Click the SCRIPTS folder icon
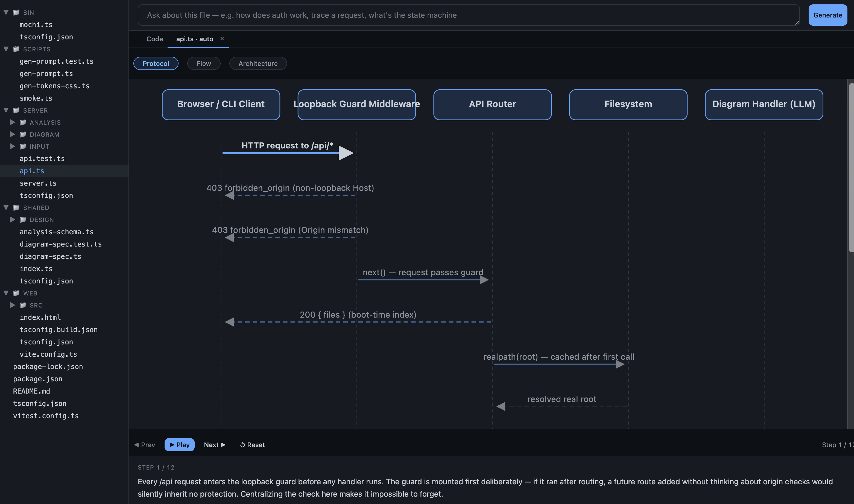854x504 pixels. tap(16, 49)
